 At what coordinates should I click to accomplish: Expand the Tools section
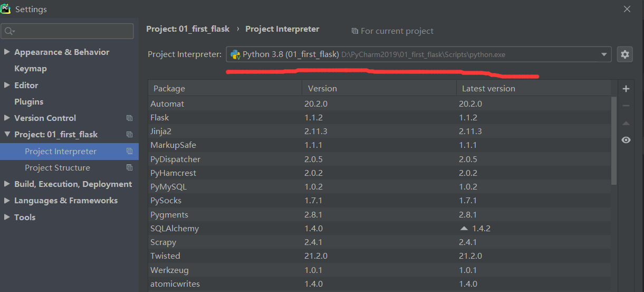(7, 217)
